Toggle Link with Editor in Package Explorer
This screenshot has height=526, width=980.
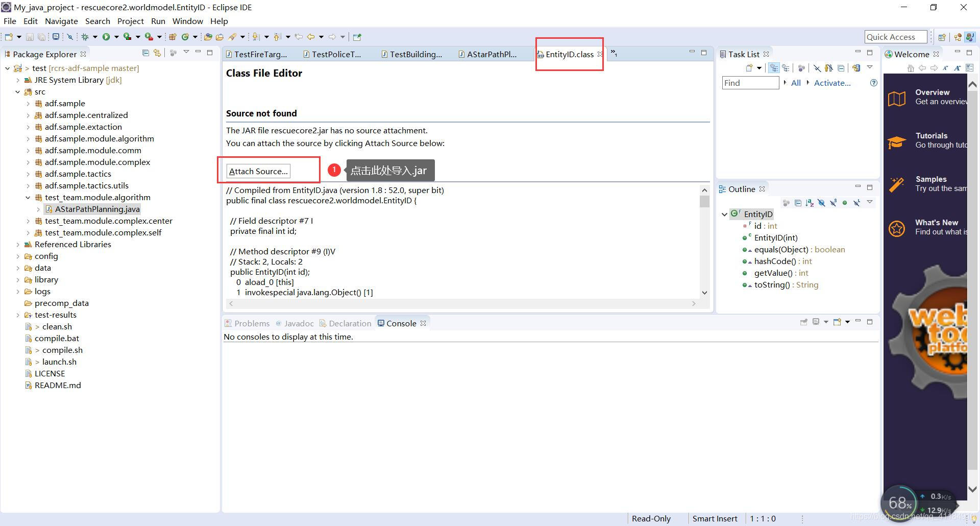click(157, 53)
